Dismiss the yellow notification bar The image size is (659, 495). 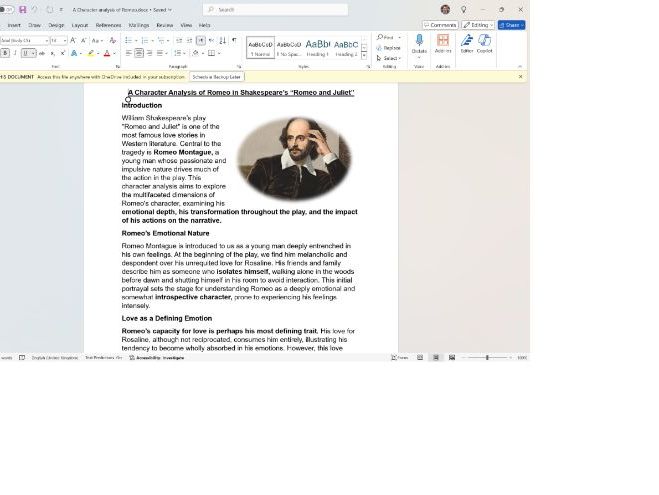pyautogui.click(x=521, y=77)
